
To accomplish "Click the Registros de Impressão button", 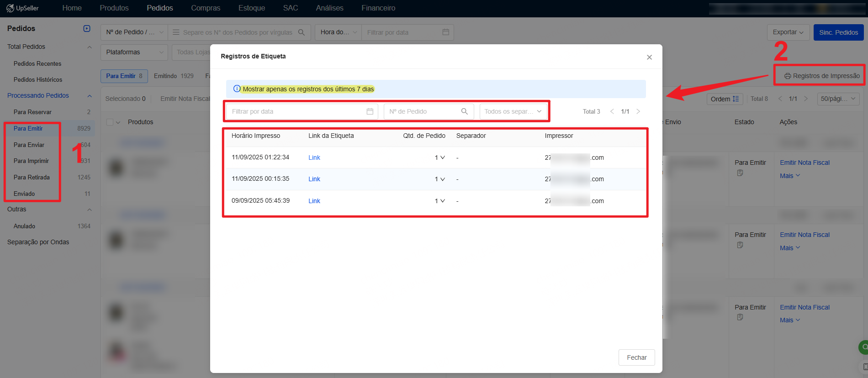I will (x=822, y=76).
